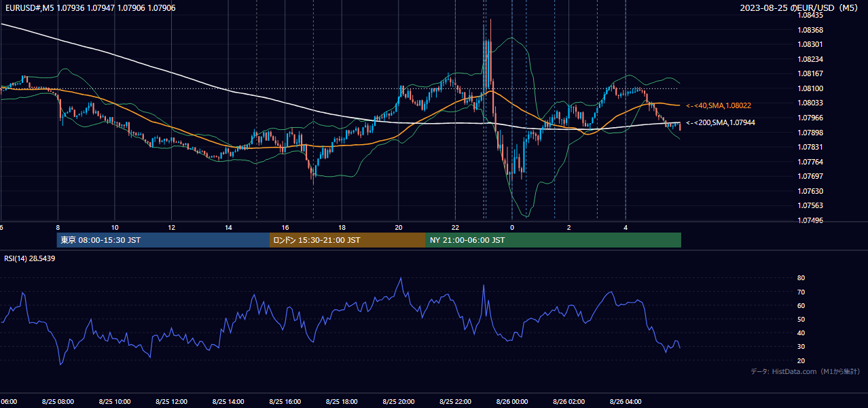This screenshot has height=408, width=868.
Task: Click hour label 20 under the price chart
Action: pyautogui.click(x=399, y=227)
